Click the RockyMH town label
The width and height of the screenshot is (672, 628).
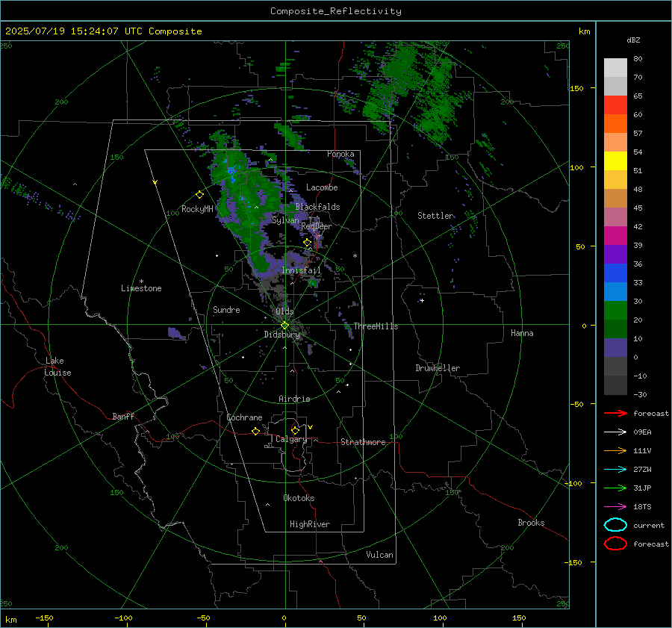click(x=197, y=209)
